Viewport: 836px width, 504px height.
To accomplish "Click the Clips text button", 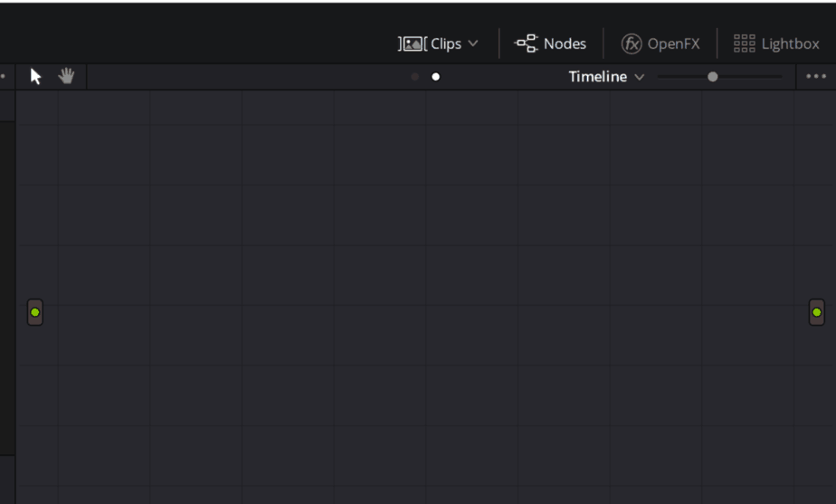I will click(446, 43).
